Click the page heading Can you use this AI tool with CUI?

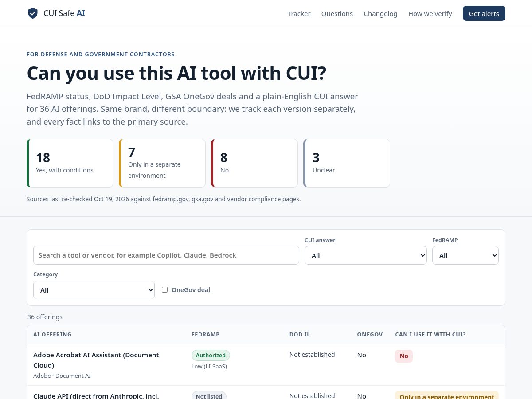176,73
